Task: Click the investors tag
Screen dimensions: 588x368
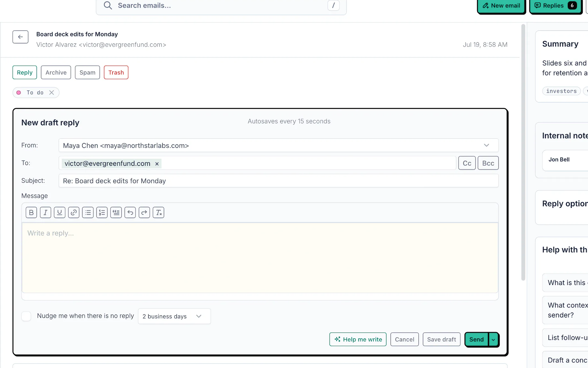Action: pos(561,91)
